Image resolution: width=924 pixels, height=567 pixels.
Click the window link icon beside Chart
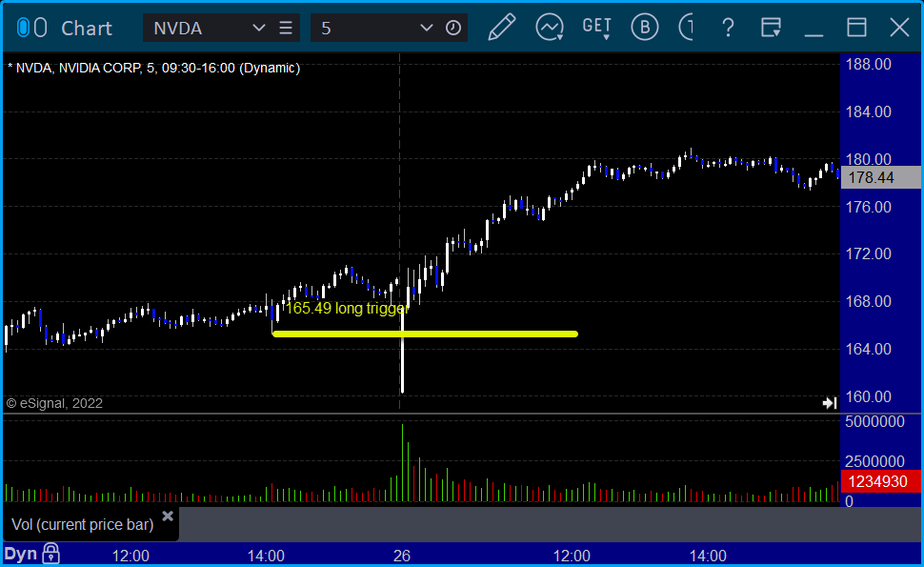click(31, 28)
